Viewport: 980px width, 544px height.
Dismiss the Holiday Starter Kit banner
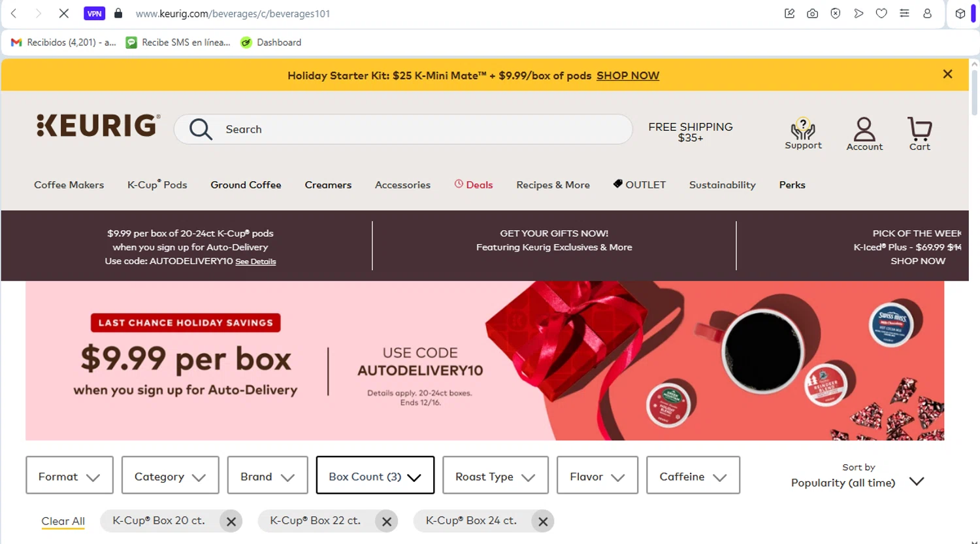point(947,75)
